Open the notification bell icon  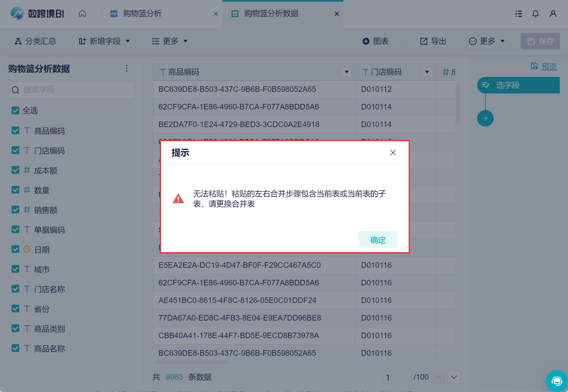click(535, 14)
